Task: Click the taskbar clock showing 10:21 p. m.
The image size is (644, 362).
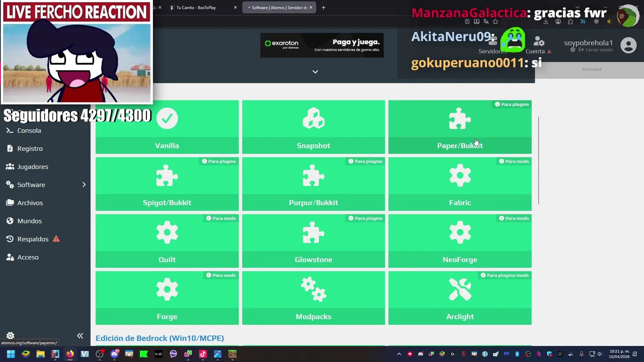Action: [619, 354]
